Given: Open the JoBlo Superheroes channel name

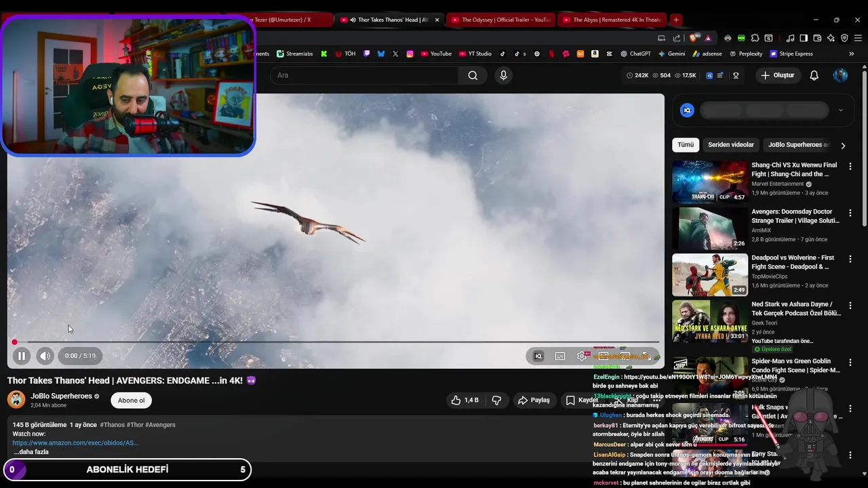Looking at the screenshot, I should pos(61,396).
